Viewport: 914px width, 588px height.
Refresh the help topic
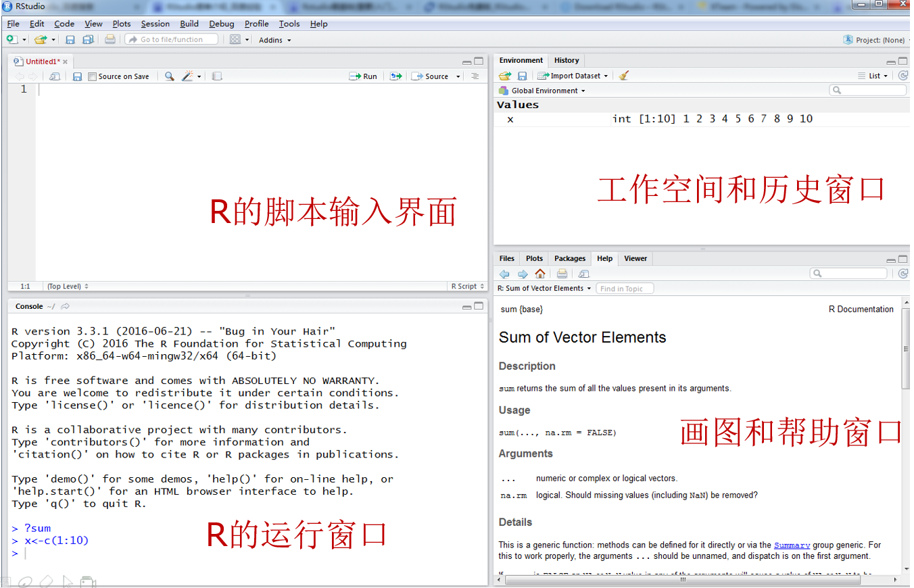click(903, 274)
